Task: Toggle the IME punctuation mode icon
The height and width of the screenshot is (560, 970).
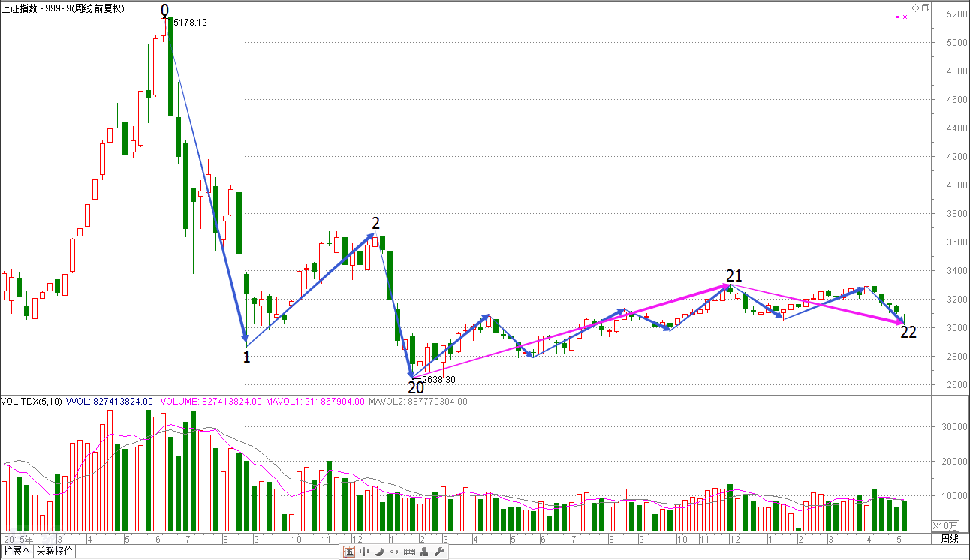Action: 394,552
